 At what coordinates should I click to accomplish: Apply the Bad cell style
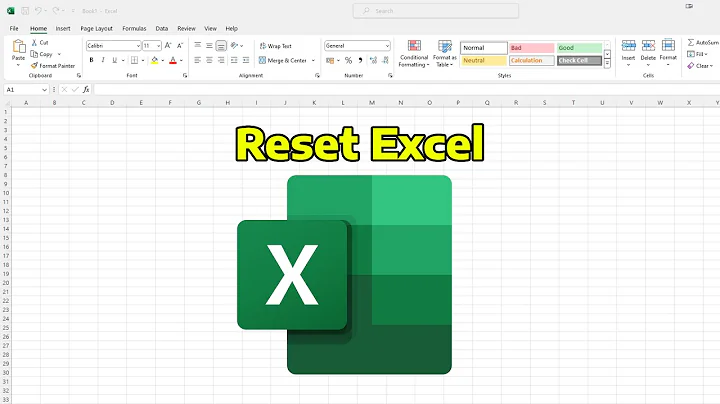[x=531, y=48]
